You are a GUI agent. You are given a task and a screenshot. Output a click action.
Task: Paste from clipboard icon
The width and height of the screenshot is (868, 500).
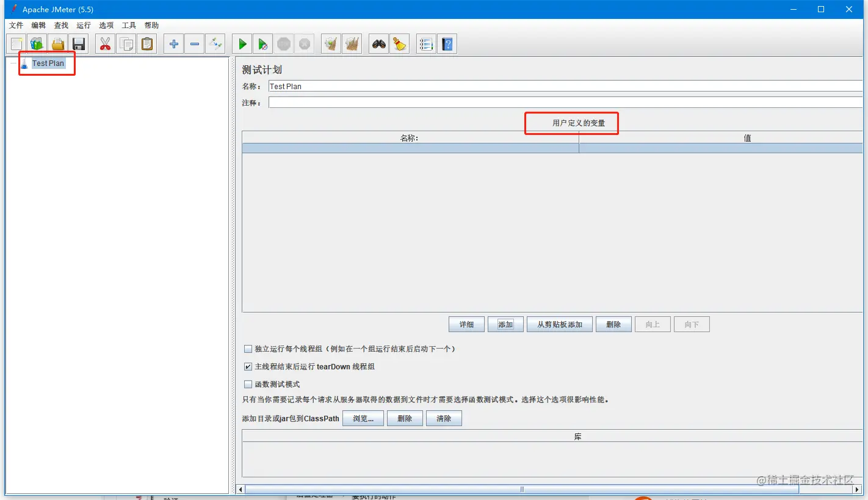147,44
